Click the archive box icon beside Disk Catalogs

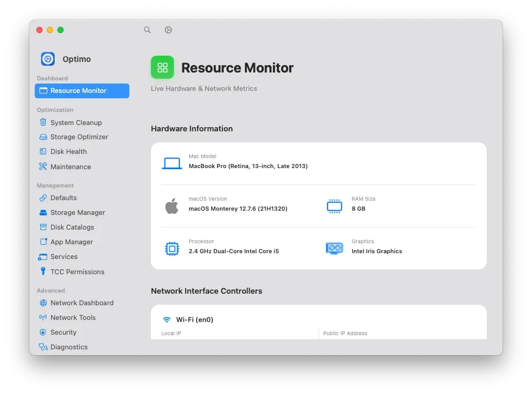(x=43, y=227)
